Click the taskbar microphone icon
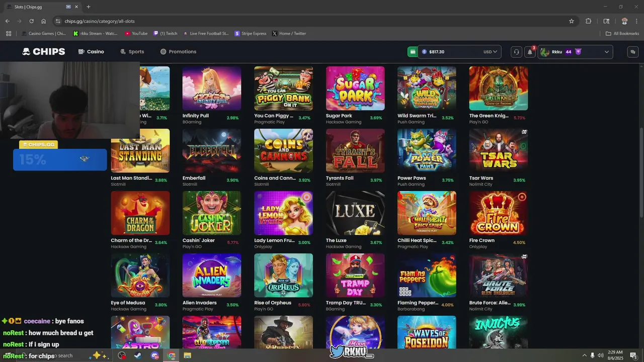The image size is (644, 362). coord(592,355)
